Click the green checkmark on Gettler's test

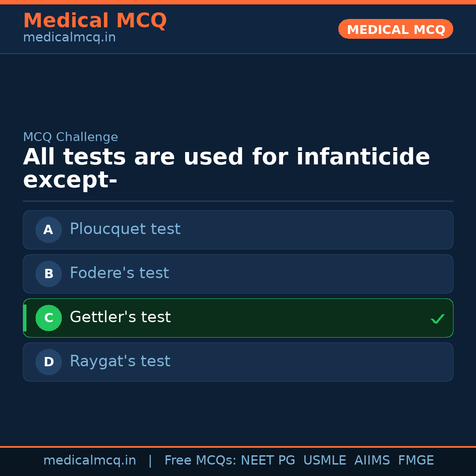(x=437, y=319)
